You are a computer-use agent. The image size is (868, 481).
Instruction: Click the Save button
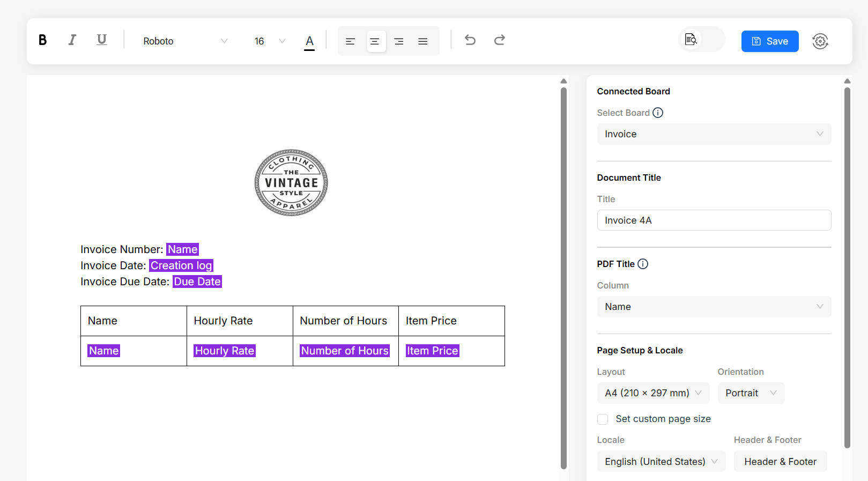click(x=769, y=41)
